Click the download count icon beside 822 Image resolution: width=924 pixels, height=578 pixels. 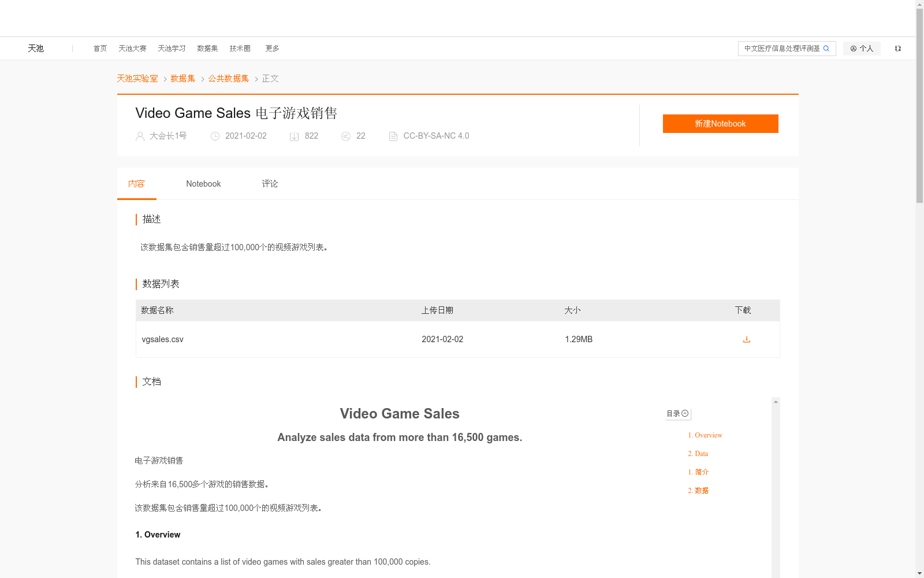(294, 136)
